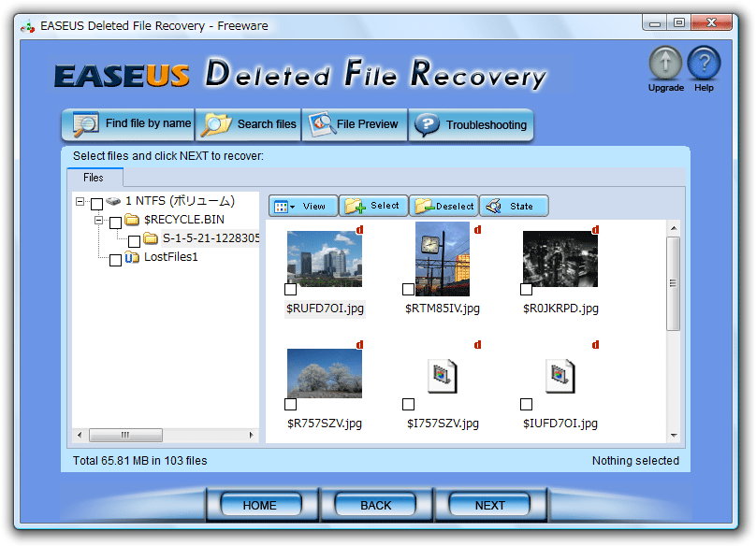Click the tree scroll left arrow
The width and height of the screenshot is (756, 546).
tap(80, 435)
